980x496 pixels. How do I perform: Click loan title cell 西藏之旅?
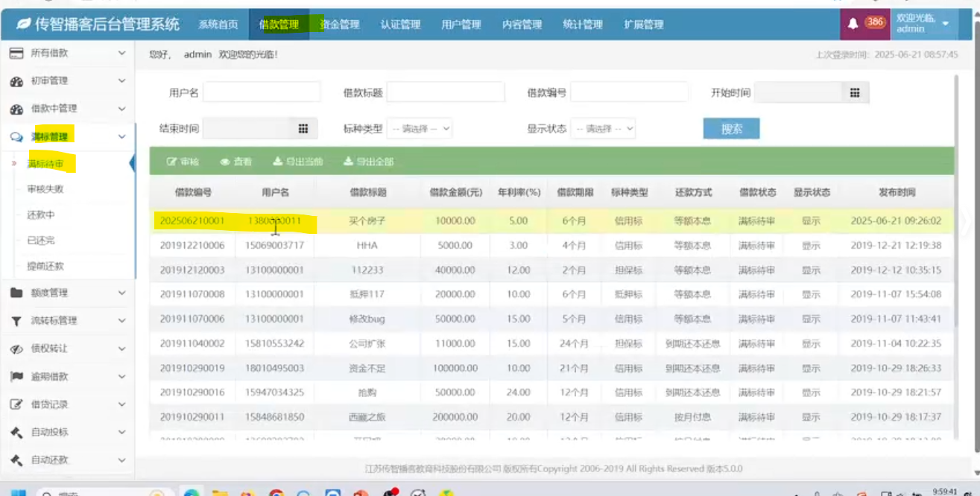coord(368,417)
